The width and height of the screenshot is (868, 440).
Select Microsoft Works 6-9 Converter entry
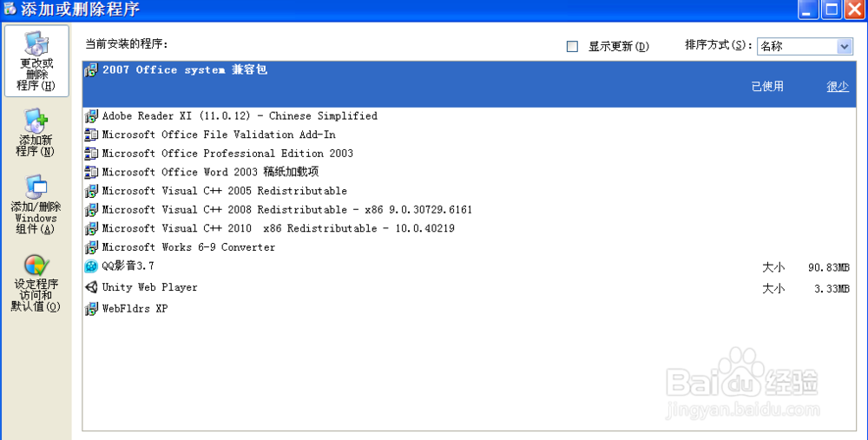tap(469, 248)
